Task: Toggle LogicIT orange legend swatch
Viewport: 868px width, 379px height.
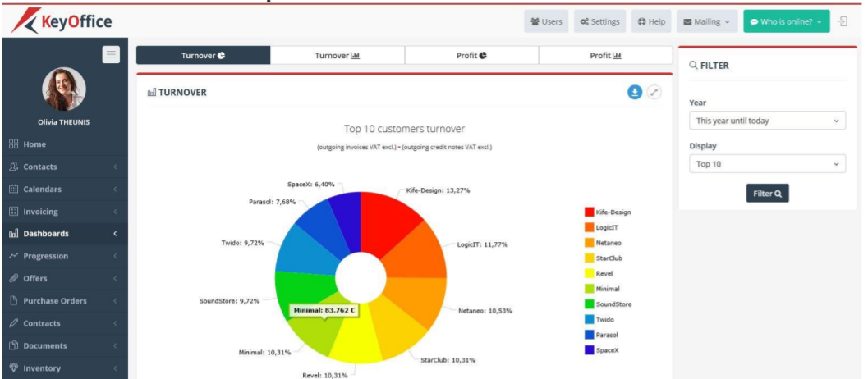Action: 589,227
